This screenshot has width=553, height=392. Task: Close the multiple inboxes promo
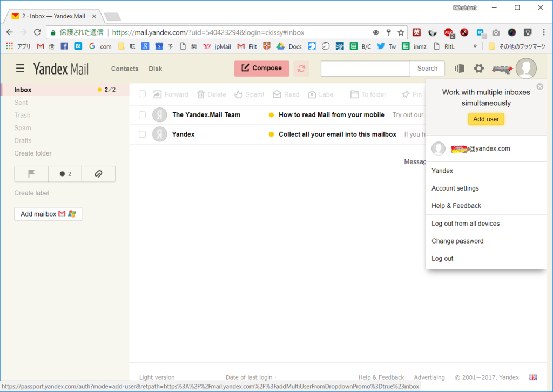click(539, 86)
